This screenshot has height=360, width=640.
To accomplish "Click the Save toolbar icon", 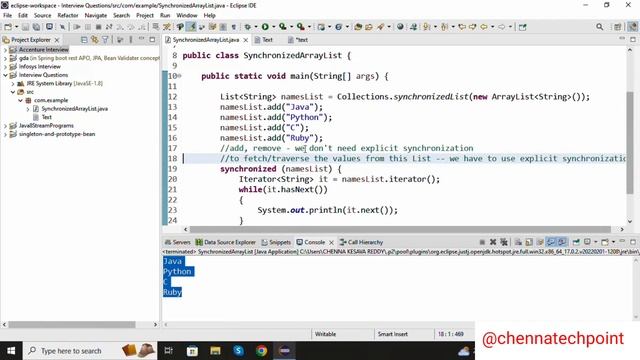I will click(x=25, y=27).
